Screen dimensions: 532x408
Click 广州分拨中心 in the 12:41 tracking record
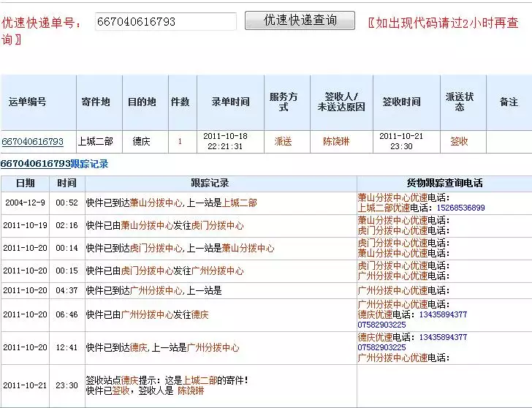click(x=213, y=347)
